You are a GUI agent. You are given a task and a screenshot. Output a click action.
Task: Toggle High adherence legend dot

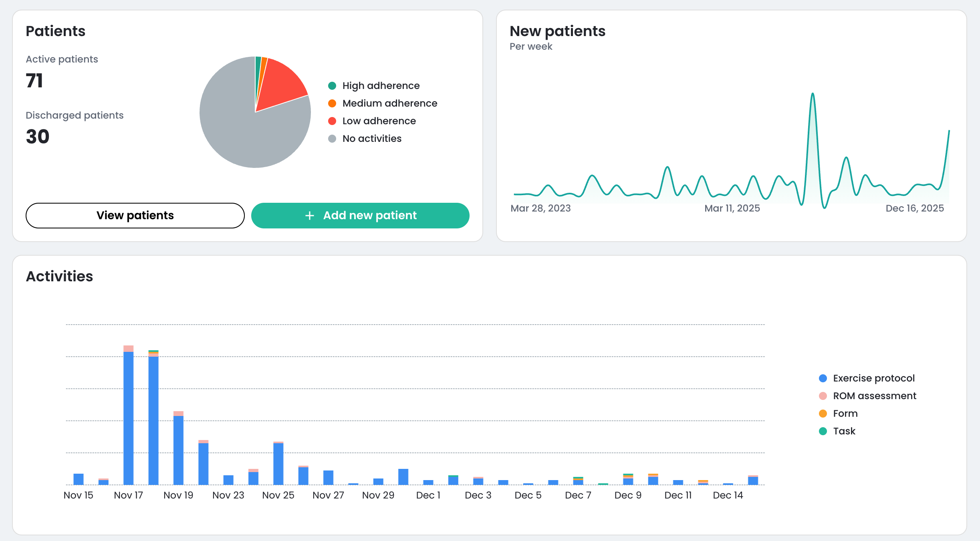click(x=332, y=86)
